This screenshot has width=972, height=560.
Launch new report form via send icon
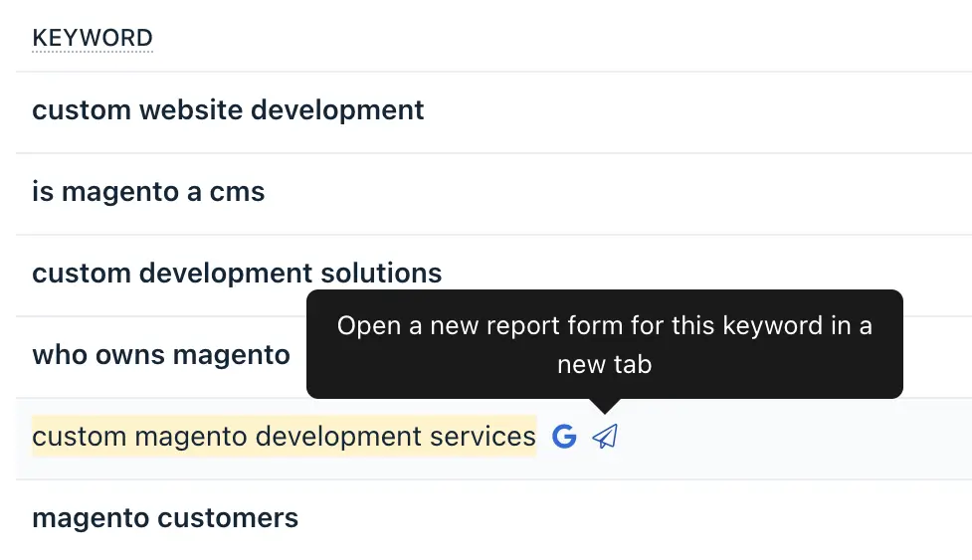(605, 437)
